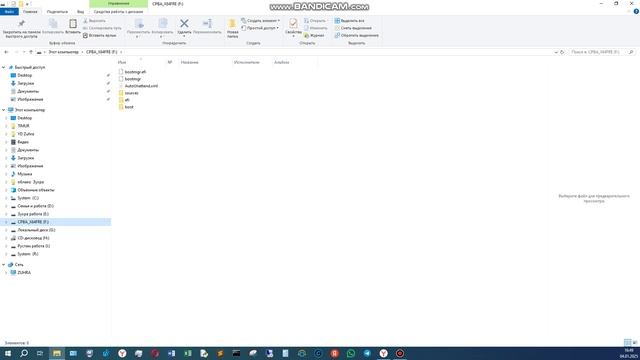Switch to the Поделиться tab

click(x=57, y=12)
